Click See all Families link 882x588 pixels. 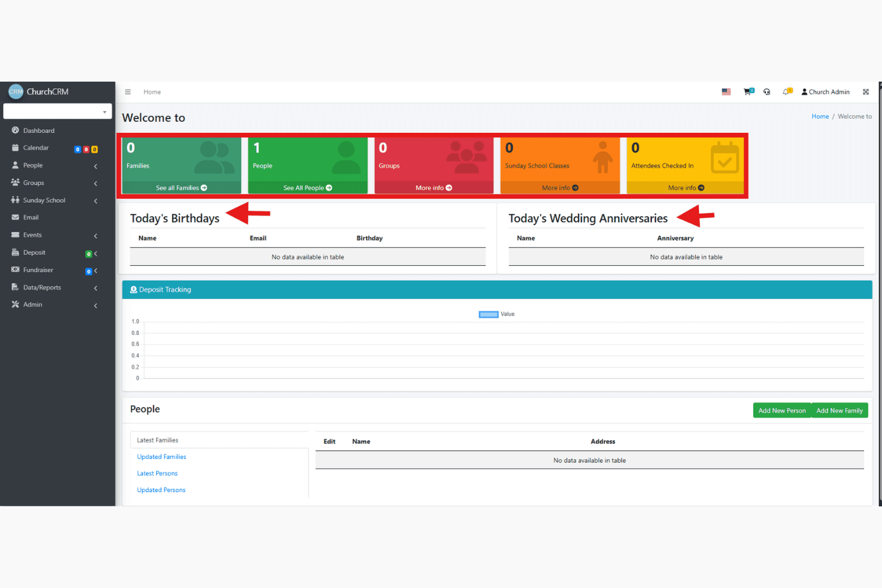182,188
